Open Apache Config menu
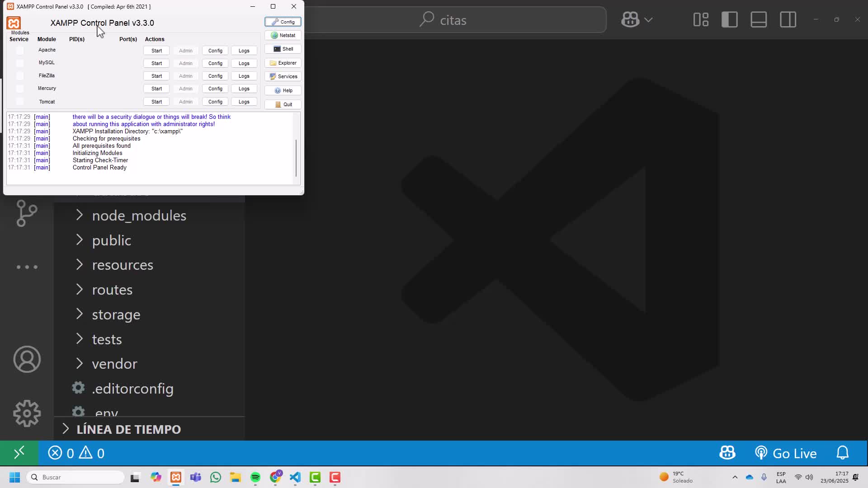Screen dimensions: 868x488 pyautogui.click(x=215, y=51)
